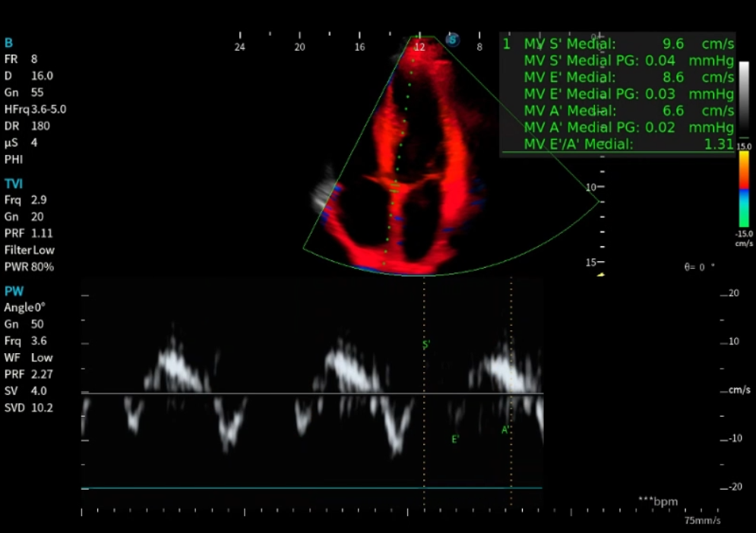
Task: Click the 'PWR 80%' power setting
Action: coord(29,267)
